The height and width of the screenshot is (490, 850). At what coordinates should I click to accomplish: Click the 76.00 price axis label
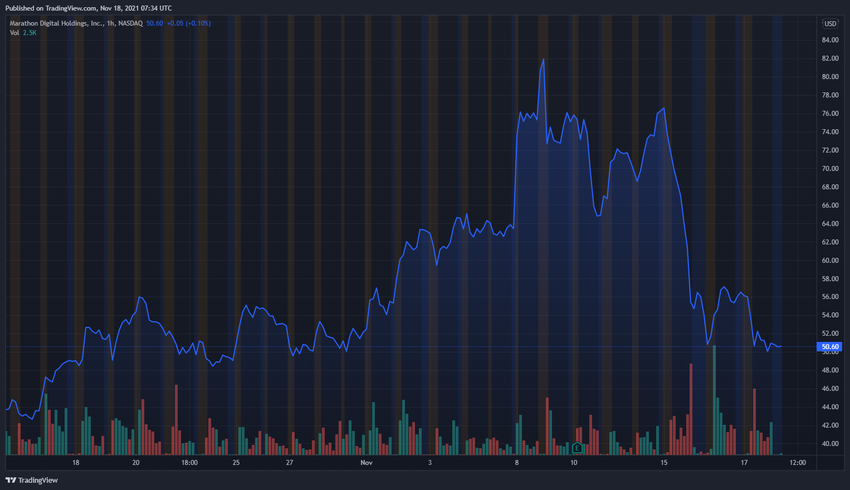pos(830,114)
